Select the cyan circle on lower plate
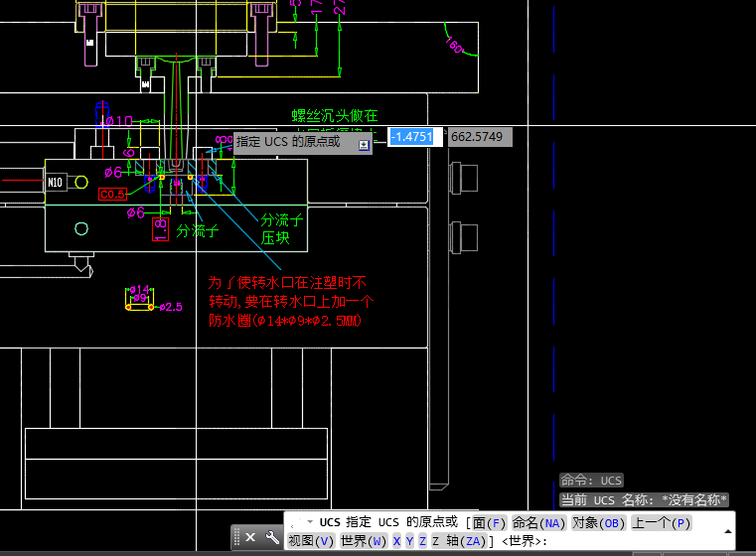Image resolution: width=756 pixels, height=556 pixels. 81,229
